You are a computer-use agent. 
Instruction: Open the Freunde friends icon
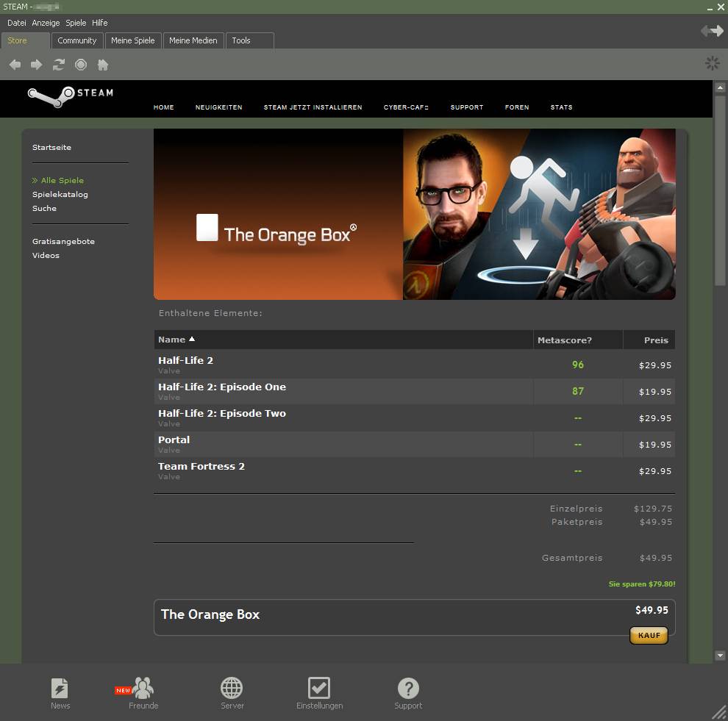(x=143, y=689)
